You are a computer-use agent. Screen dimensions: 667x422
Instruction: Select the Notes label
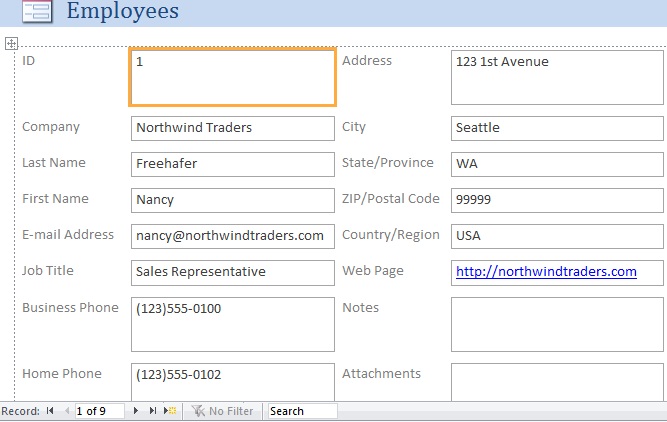coord(361,308)
